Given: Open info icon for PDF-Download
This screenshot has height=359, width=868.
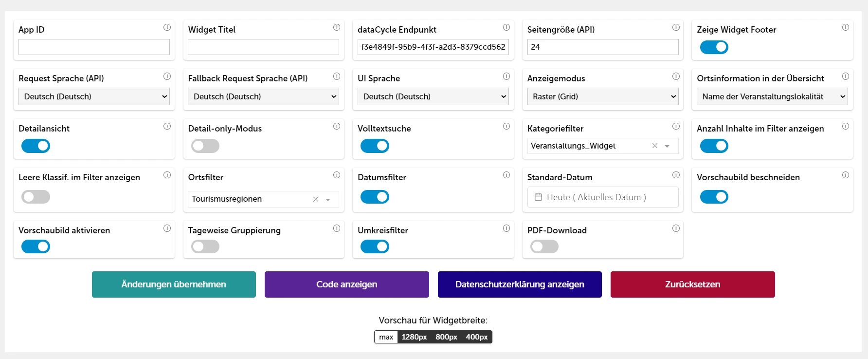Looking at the screenshot, I should click(x=676, y=228).
